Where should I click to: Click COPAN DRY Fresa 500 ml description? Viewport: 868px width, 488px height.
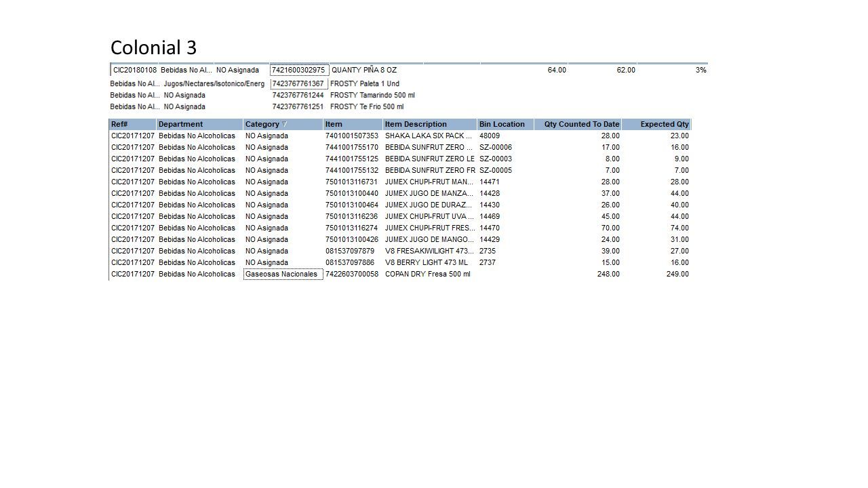(x=427, y=274)
